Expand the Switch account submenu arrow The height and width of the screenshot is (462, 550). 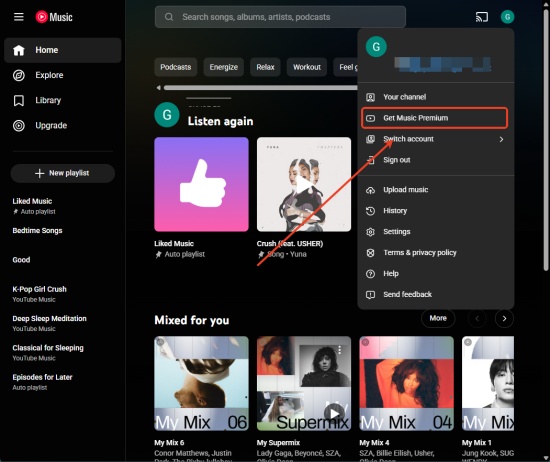pyautogui.click(x=501, y=139)
